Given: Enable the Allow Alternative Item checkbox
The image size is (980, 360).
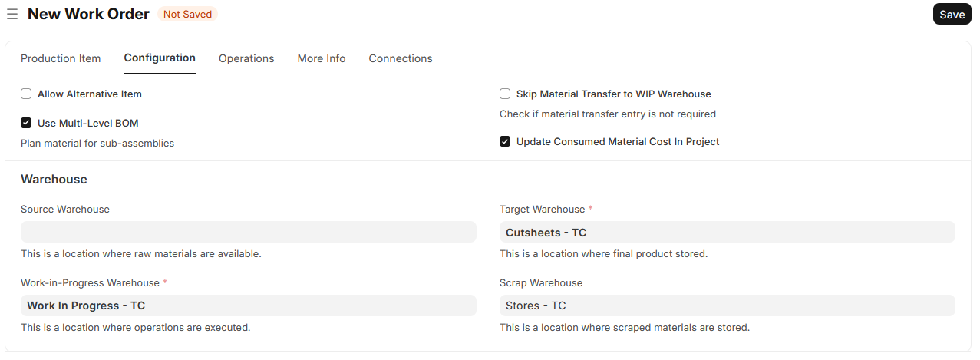Looking at the screenshot, I should (x=26, y=94).
